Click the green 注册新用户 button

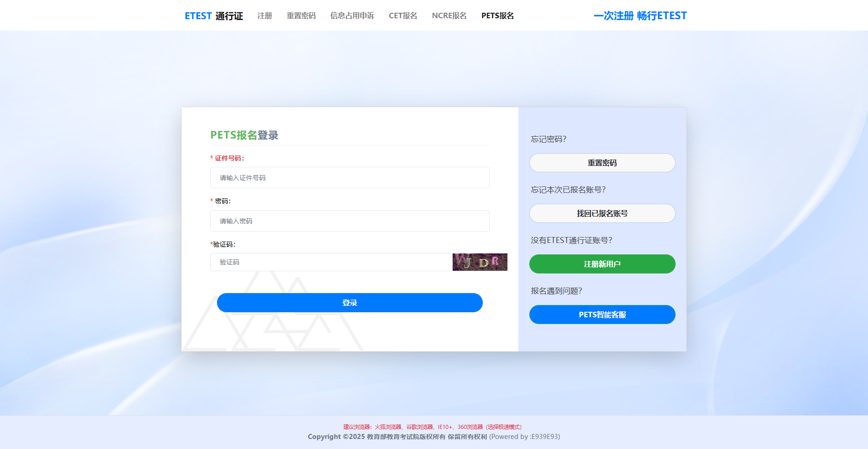click(x=602, y=263)
